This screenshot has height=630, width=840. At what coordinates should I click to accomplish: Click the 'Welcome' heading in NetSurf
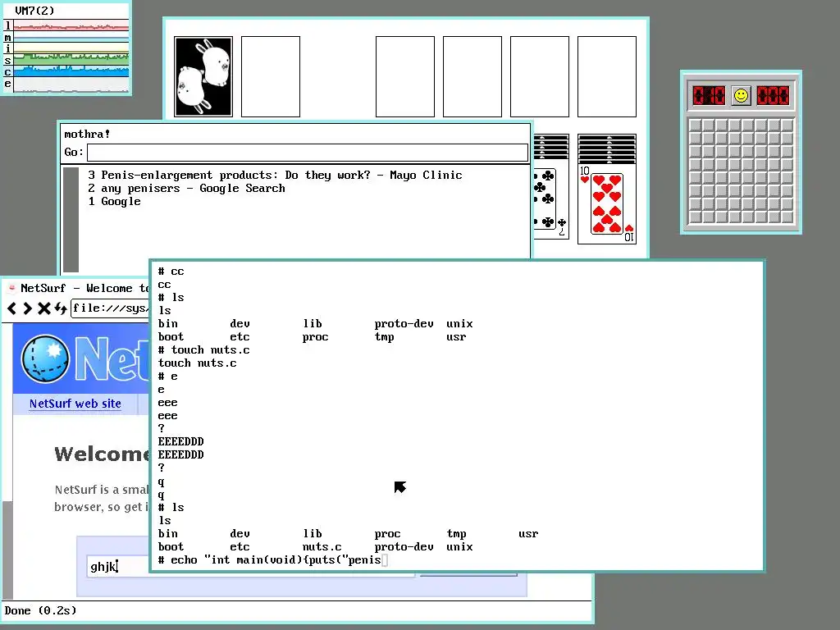click(x=101, y=454)
